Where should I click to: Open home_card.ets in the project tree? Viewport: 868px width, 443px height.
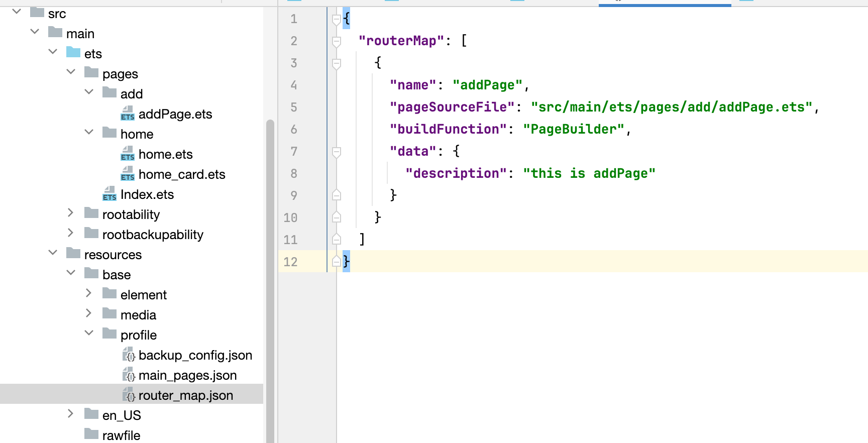pyautogui.click(x=182, y=174)
